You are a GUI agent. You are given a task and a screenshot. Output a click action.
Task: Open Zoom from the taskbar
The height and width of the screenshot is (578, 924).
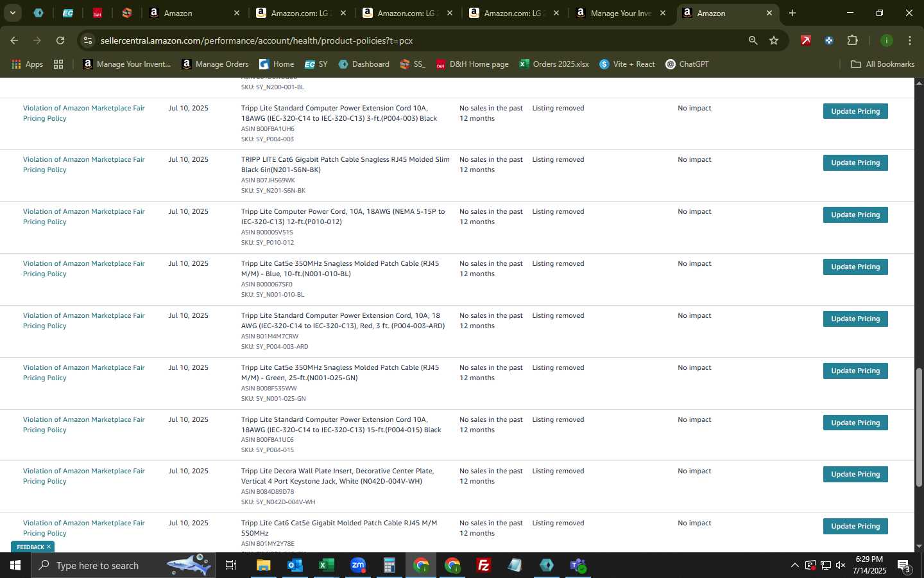[358, 565]
